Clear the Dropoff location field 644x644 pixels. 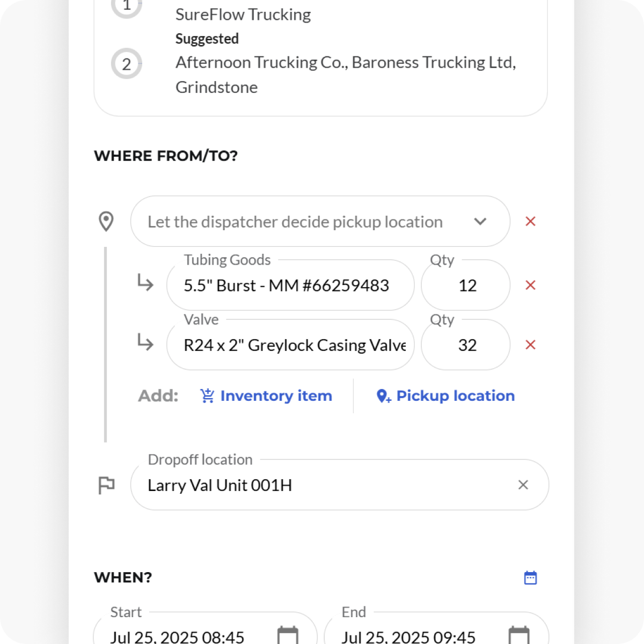point(523,485)
